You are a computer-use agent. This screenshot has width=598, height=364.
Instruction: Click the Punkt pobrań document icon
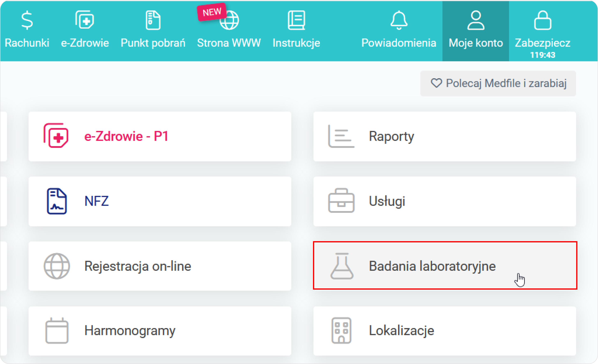(153, 21)
